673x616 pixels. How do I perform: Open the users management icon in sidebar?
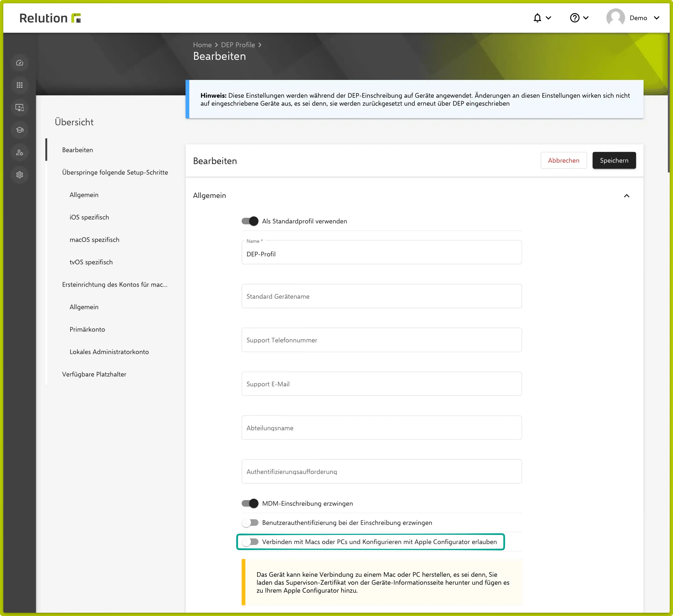click(x=20, y=153)
